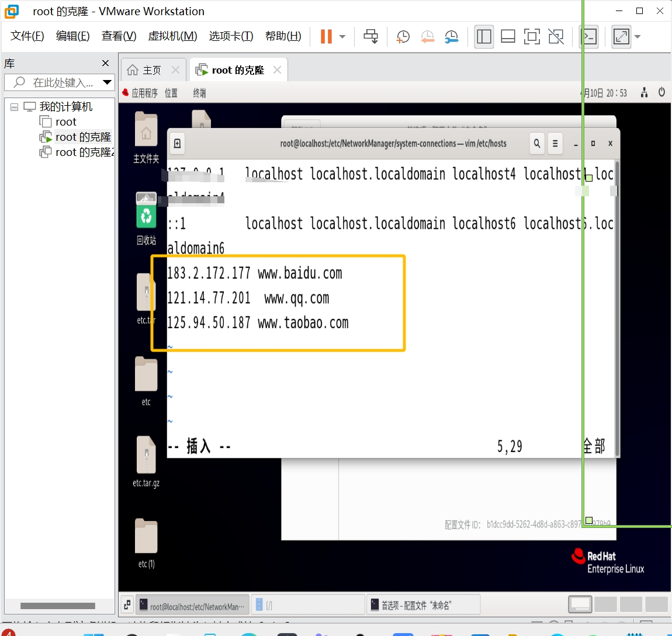Take a snapshot of the VM
This screenshot has width=672, height=636.
(x=403, y=37)
